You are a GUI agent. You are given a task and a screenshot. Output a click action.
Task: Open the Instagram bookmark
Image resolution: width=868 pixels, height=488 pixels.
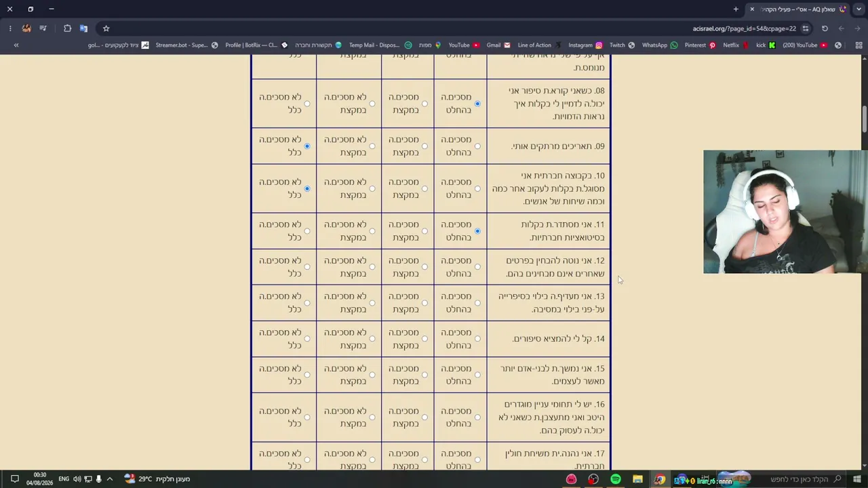(x=585, y=45)
